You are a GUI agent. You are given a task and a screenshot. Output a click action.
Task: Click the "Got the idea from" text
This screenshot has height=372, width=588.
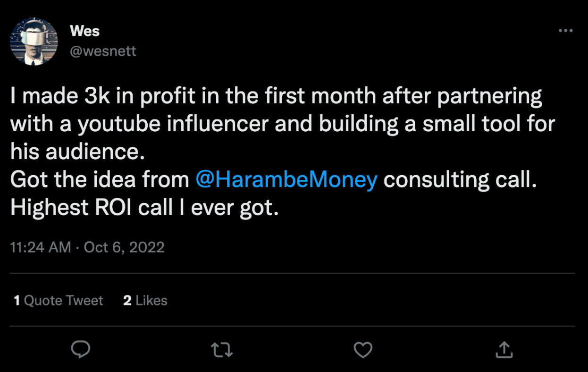[100, 180]
